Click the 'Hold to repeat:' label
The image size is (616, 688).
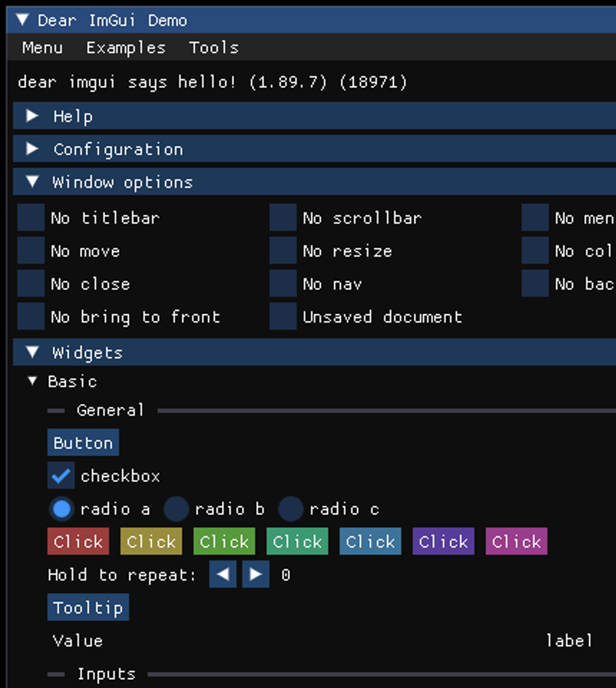point(122,575)
